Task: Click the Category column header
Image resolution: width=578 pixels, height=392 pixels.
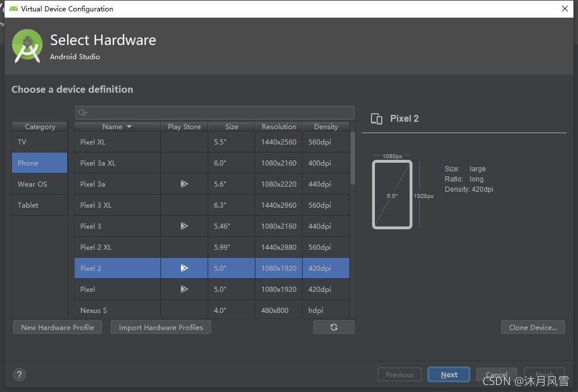Action: tap(40, 126)
